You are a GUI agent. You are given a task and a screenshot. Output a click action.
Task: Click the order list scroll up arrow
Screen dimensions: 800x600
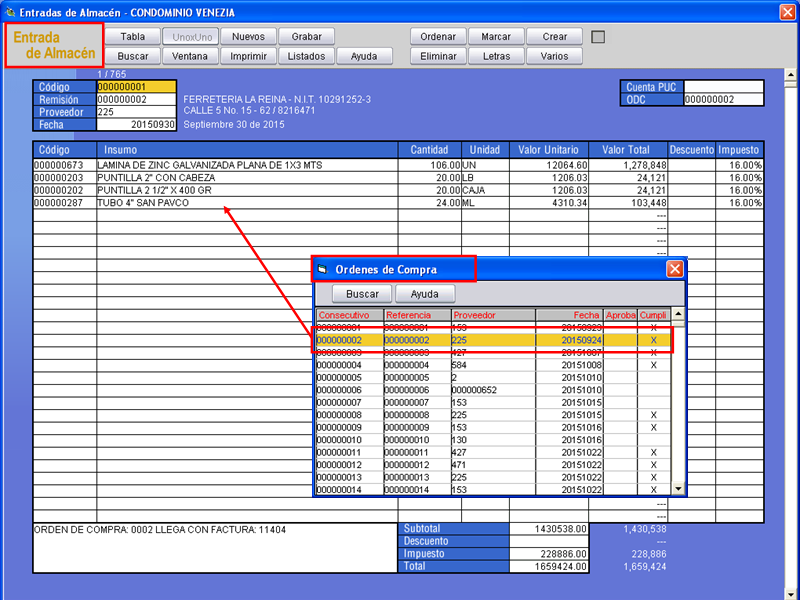pos(678,314)
